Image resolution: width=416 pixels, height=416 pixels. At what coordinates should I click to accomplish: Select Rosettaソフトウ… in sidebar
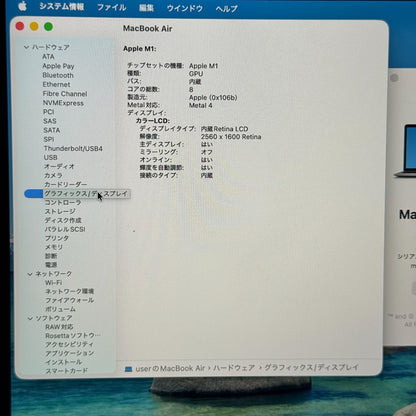pos(73,336)
